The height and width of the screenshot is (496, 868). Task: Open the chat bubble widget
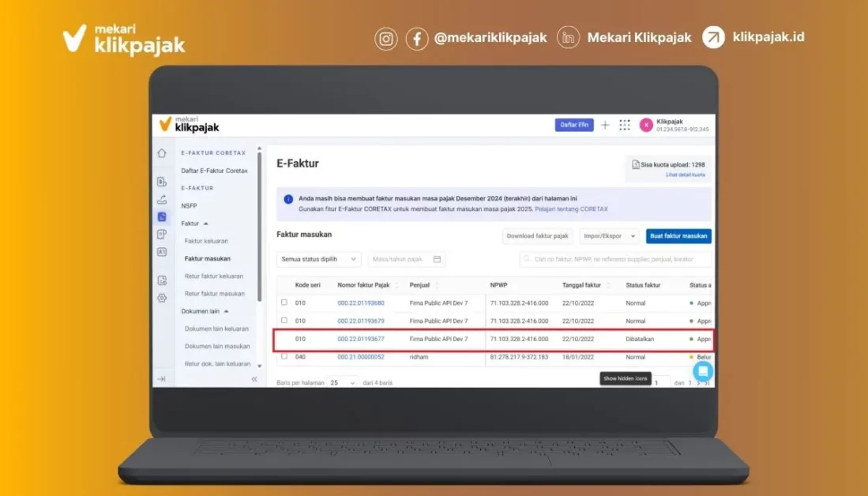pyautogui.click(x=702, y=371)
